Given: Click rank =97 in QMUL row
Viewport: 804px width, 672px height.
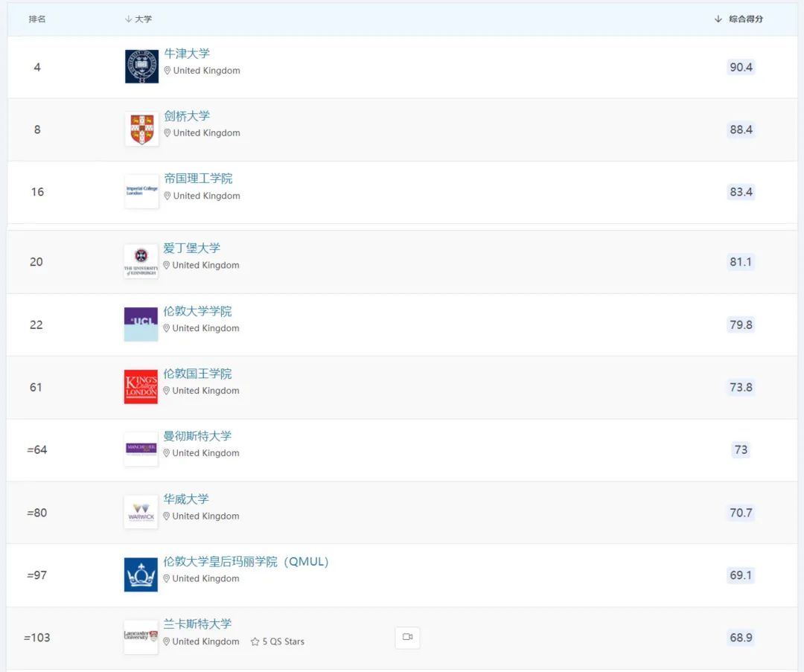Looking at the screenshot, I should coord(37,575).
